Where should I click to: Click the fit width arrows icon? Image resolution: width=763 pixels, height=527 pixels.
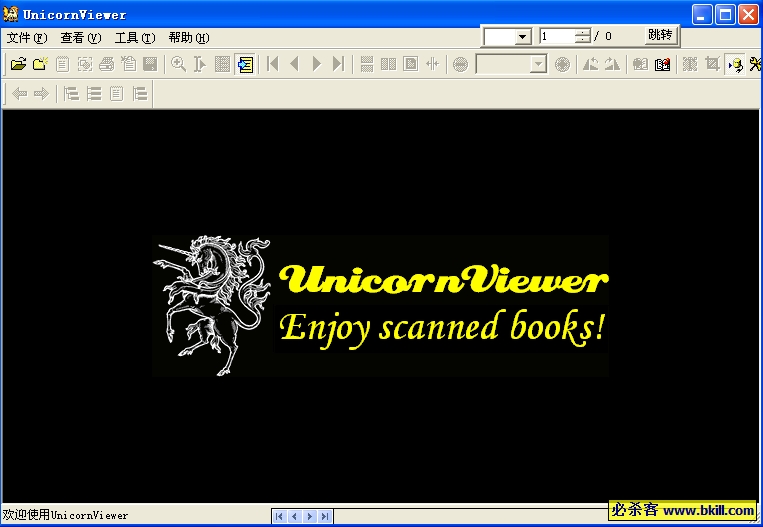432,64
